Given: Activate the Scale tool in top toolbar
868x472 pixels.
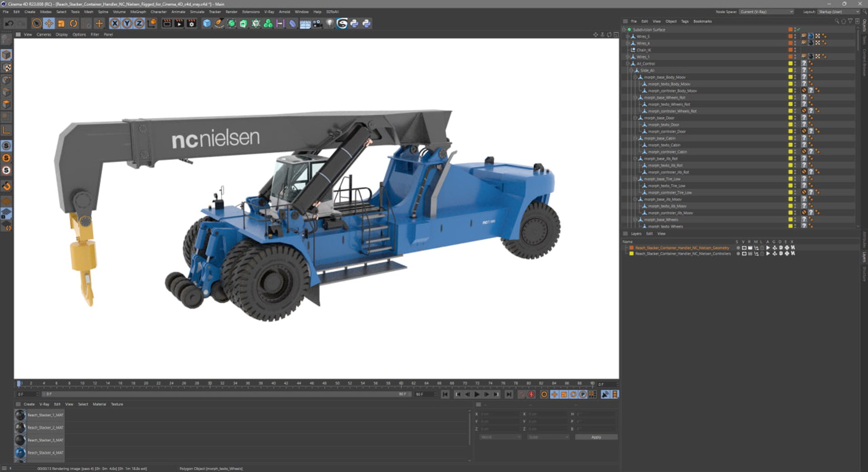Looking at the screenshot, I should point(61,24).
